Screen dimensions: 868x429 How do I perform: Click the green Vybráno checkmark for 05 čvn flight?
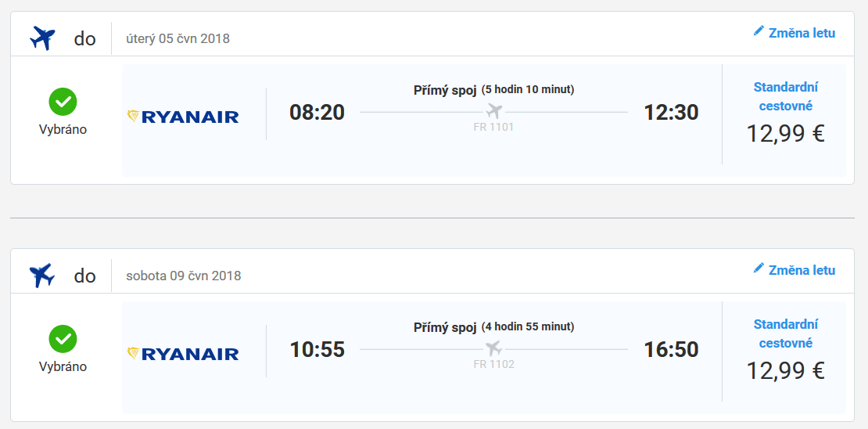pyautogui.click(x=63, y=102)
